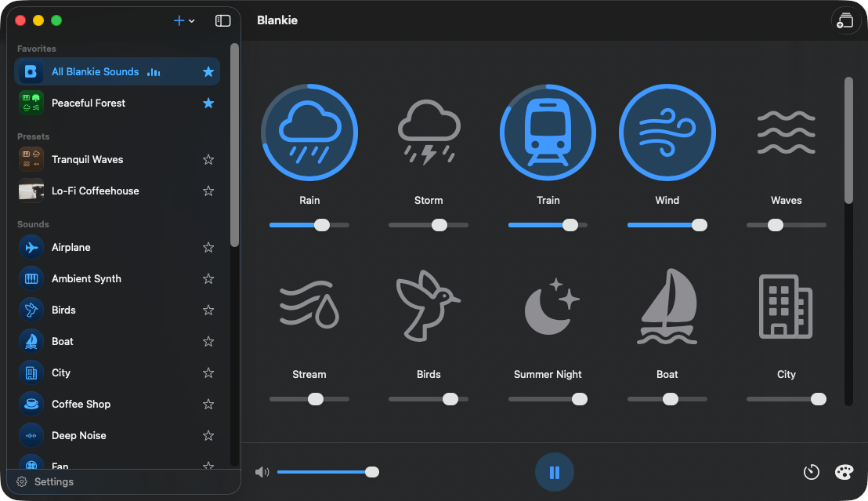Click the Coffee Shop cup icon
Image resolution: width=868 pixels, height=501 pixels.
[31, 404]
